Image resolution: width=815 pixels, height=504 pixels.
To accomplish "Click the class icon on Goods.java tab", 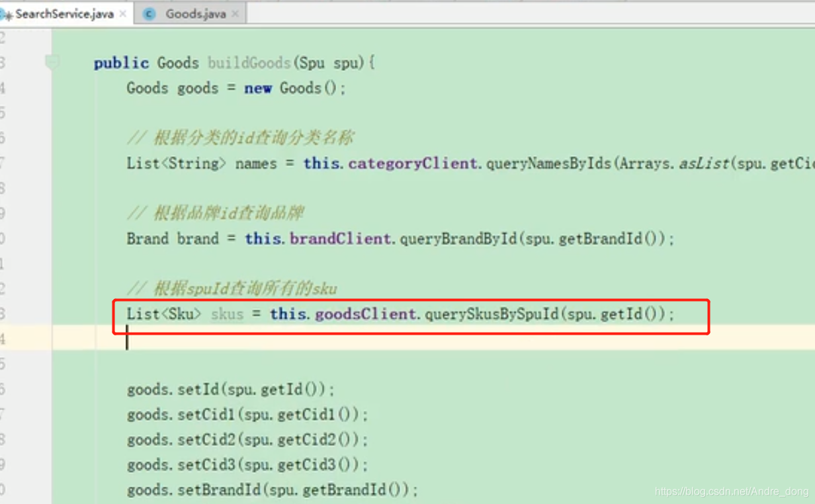I will 149,13.
